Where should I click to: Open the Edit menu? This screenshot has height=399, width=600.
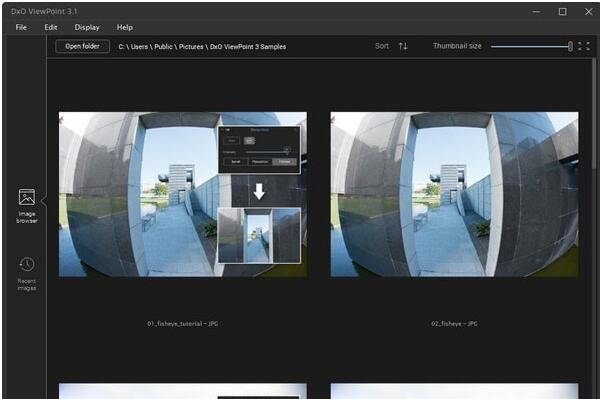[51, 27]
